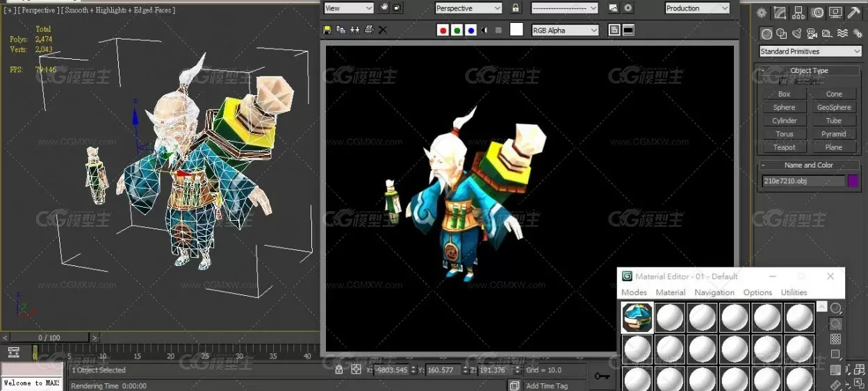This screenshot has height=391, width=868.
Task: Open the Utilities hammer panel tab
Action: [x=854, y=13]
